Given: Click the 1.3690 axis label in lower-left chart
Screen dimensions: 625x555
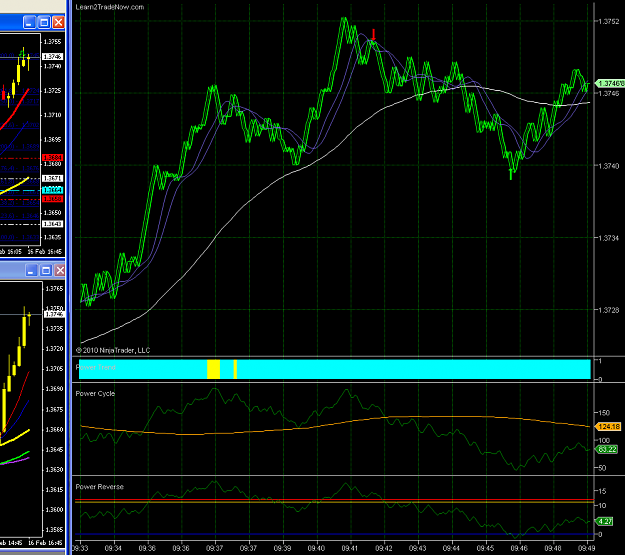Looking at the screenshot, I should (55, 389).
